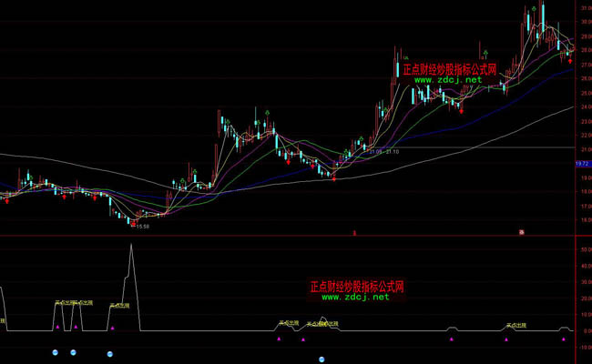Click the red Chinese watermark title in the price chart

(449, 68)
